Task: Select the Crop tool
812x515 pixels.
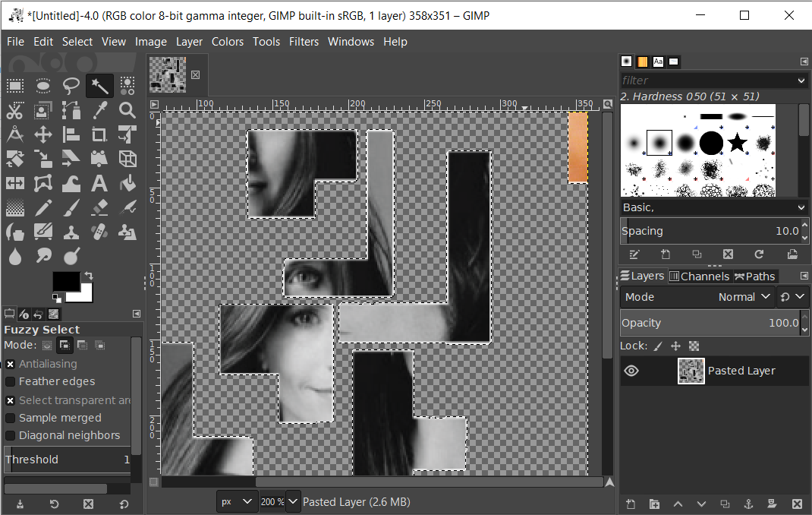Action: click(x=99, y=134)
